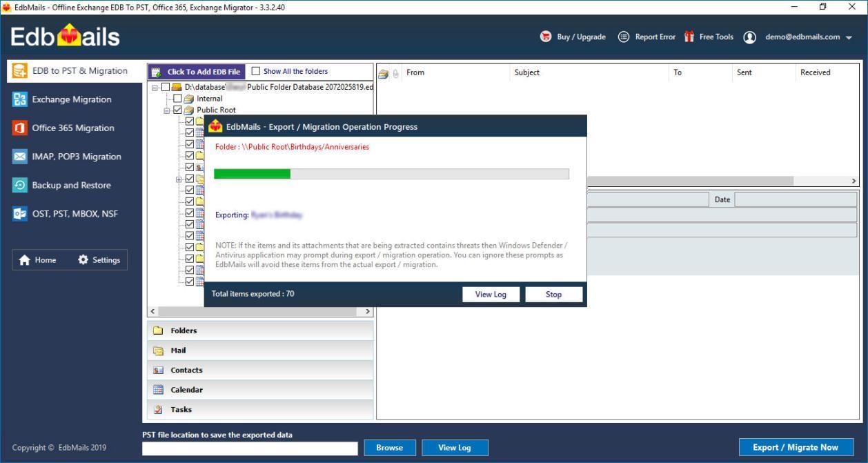
Task: Click the Tasks panel clipboard icon
Action: tap(158, 409)
